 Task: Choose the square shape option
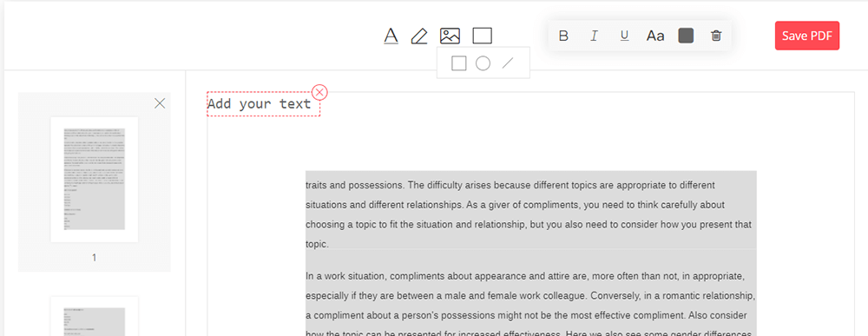(x=459, y=63)
